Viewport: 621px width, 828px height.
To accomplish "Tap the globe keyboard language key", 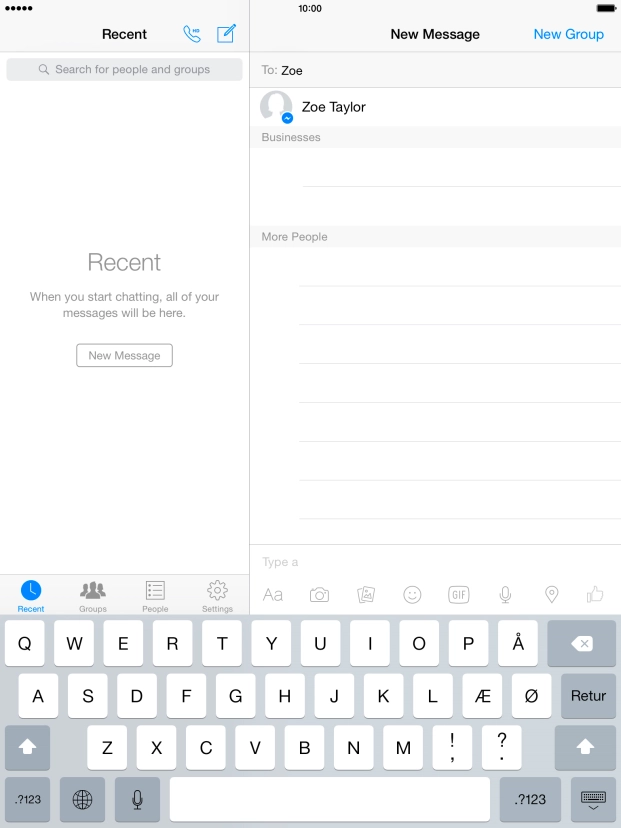I will coord(82,799).
